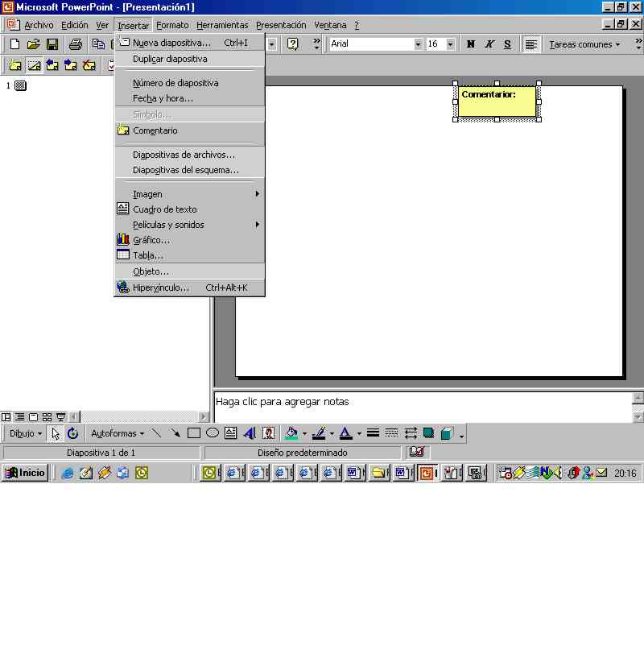Open the font size 16 dropdown
Image resolution: width=644 pixels, height=658 pixels.
tap(450, 44)
